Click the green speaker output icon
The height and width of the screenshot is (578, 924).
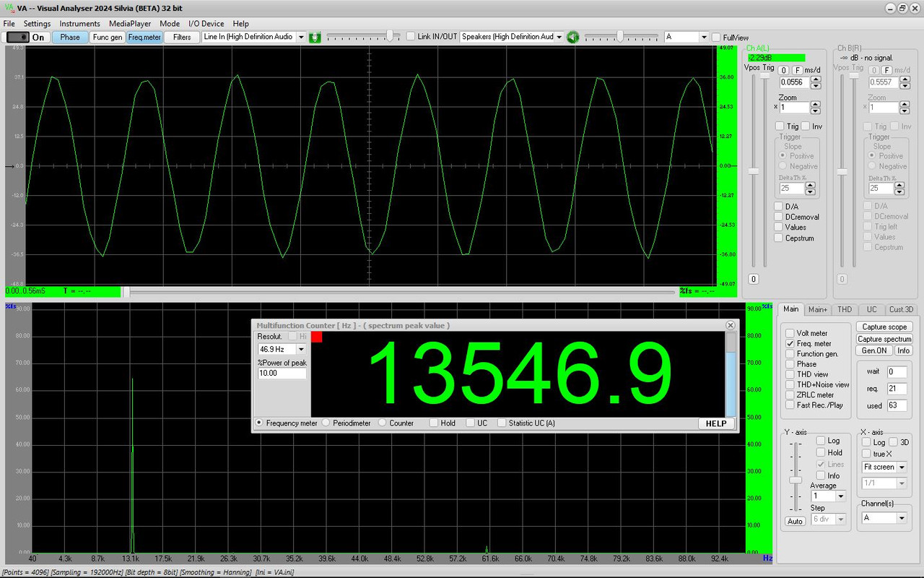click(x=573, y=37)
